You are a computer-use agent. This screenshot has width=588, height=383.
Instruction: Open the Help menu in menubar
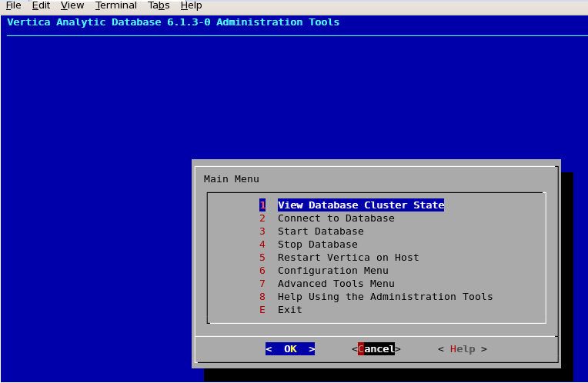tap(191, 5)
